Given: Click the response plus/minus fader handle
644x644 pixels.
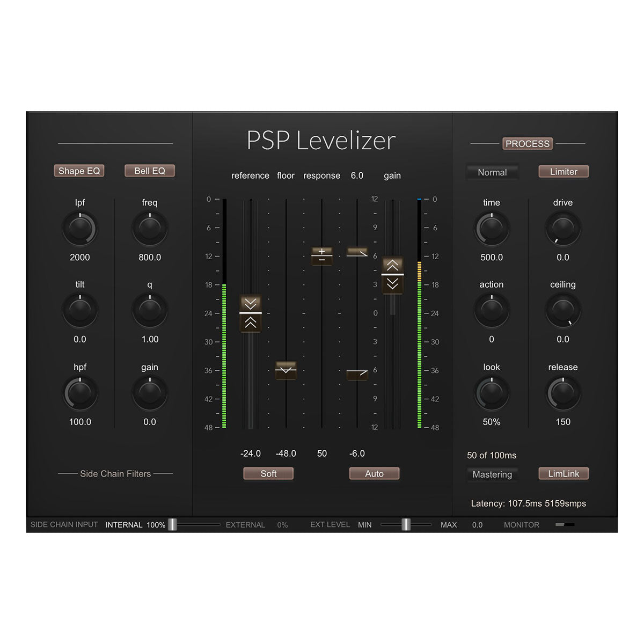Looking at the screenshot, I should [x=322, y=255].
